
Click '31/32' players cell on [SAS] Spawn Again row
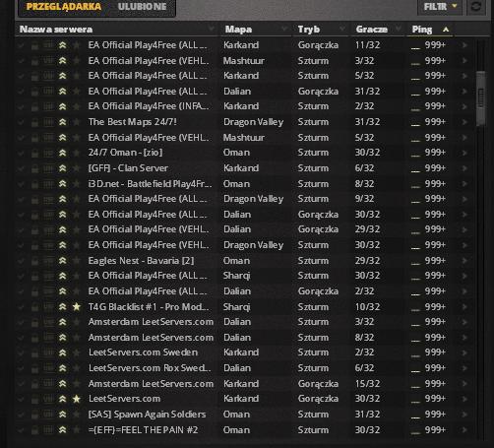tap(367, 415)
